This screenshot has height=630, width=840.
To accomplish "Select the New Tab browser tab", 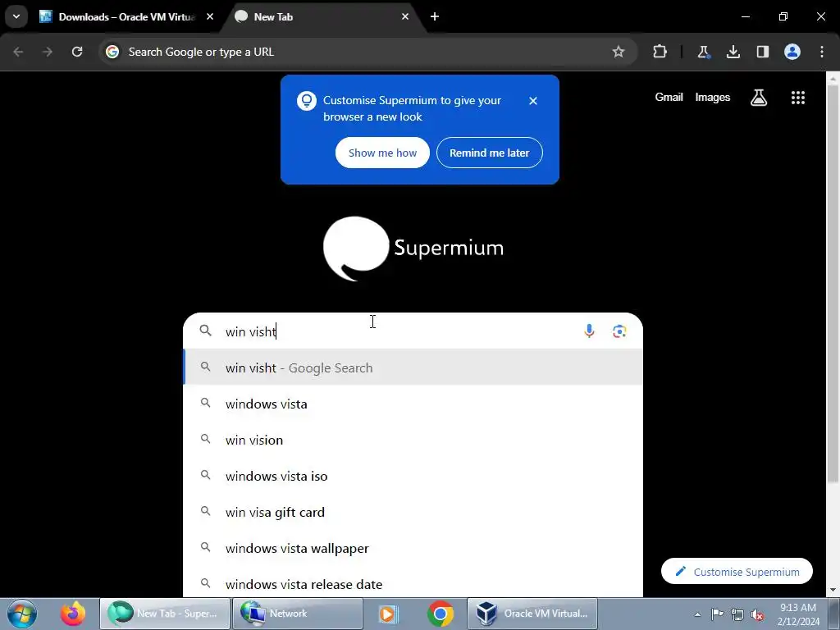I will click(322, 16).
